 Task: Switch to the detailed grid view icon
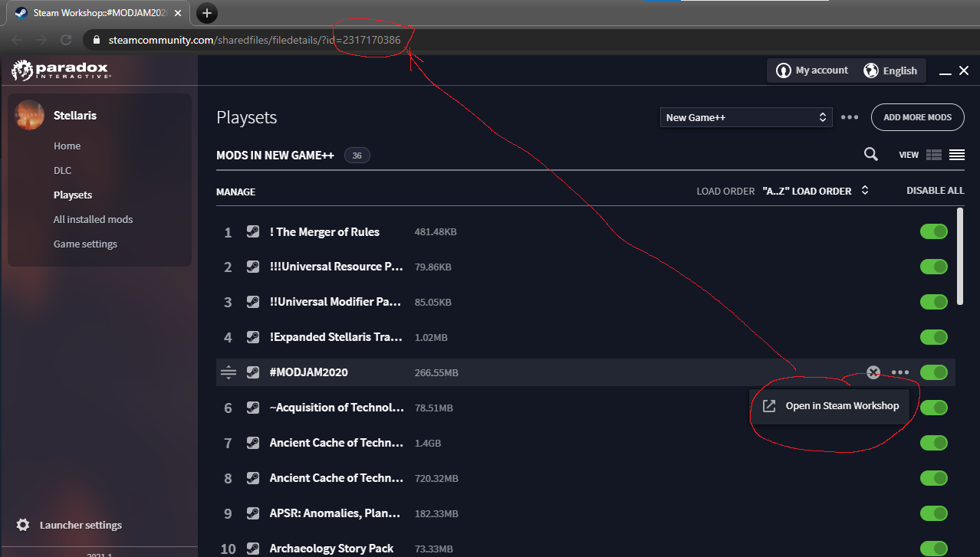pyautogui.click(x=933, y=155)
